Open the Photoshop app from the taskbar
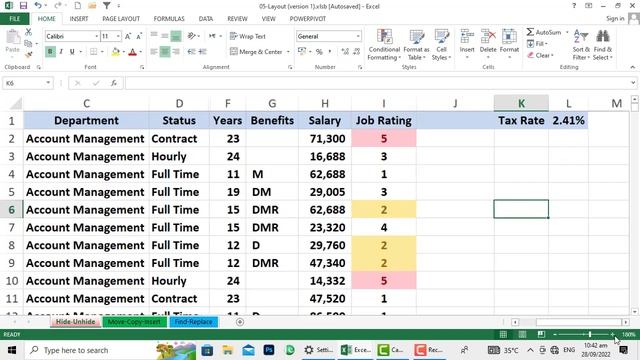This screenshot has width=640, height=360. coord(269,350)
